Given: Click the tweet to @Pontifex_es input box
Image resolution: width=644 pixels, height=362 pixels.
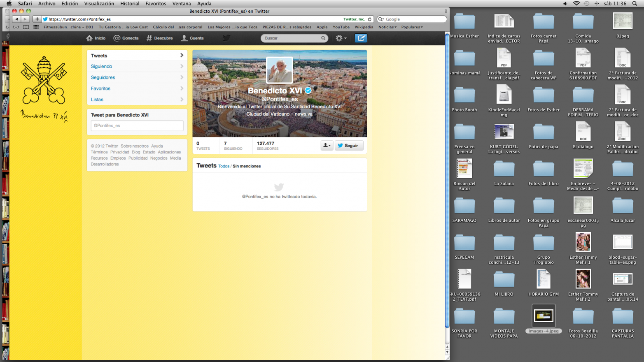Looking at the screenshot, I should pyautogui.click(x=137, y=125).
